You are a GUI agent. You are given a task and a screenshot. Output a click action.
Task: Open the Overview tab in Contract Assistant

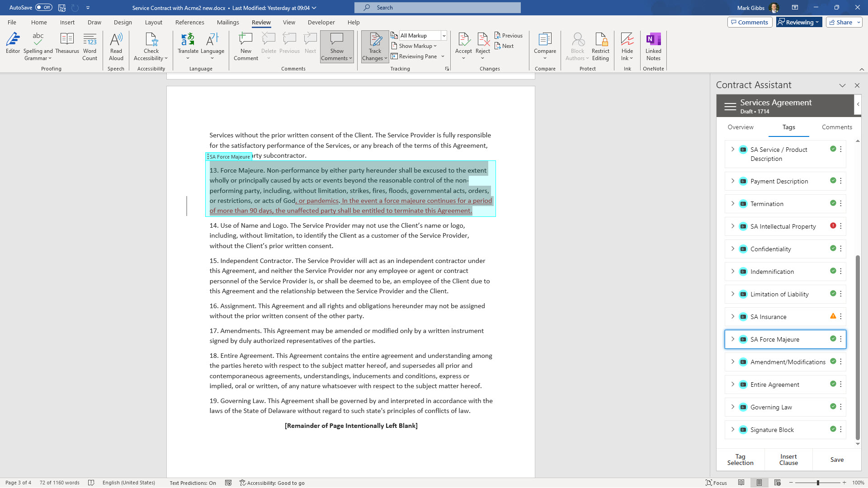point(740,127)
